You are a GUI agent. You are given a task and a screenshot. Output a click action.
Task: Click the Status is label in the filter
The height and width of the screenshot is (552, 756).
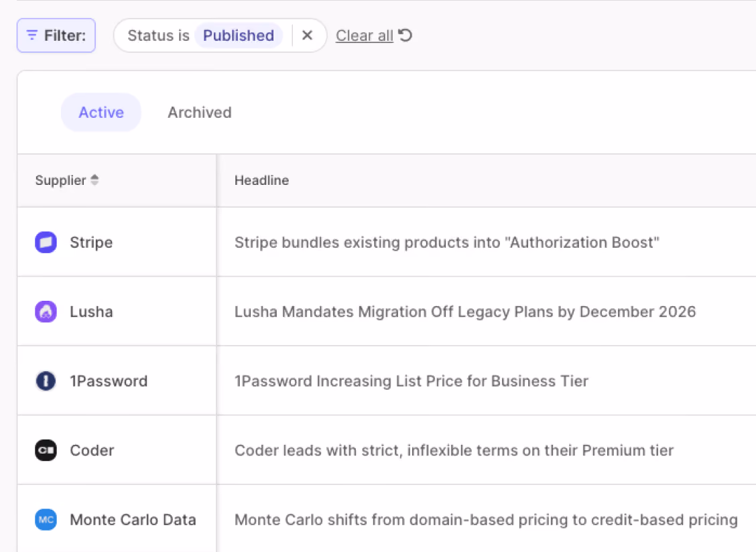(x=158, y=36)
